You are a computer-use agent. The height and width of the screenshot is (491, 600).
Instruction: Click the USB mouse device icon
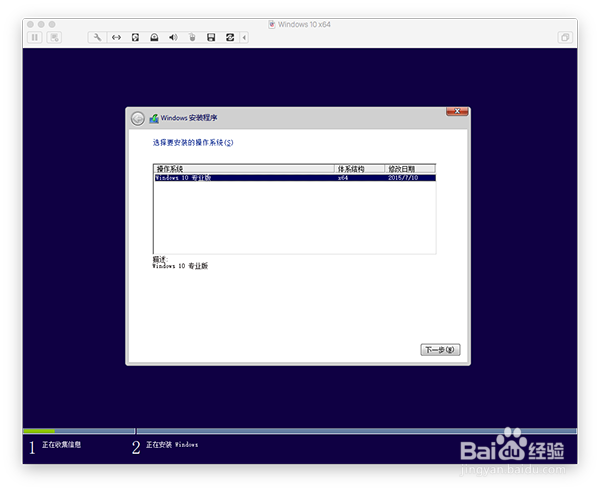[x=192, y=37]
